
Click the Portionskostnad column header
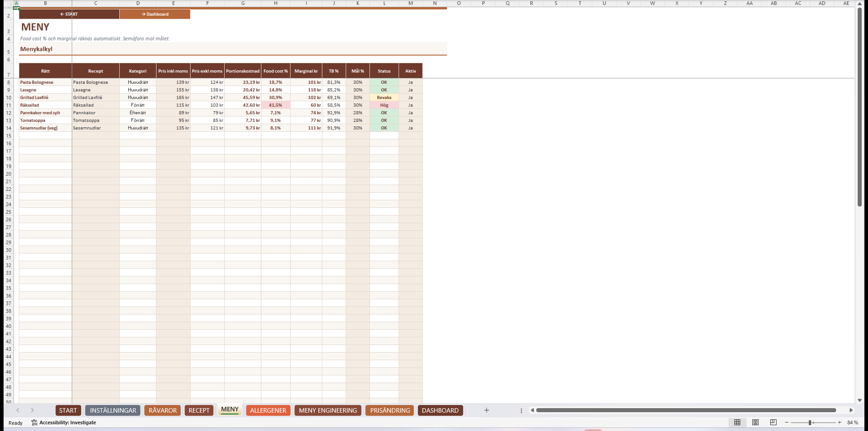[243, 71]
